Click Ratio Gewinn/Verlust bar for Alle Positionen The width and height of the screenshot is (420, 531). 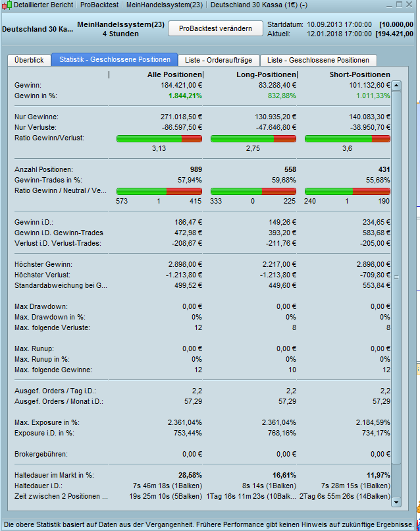click(x=159, y=138)
